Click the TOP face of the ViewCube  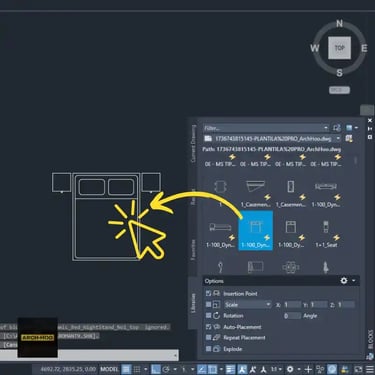pos(339,48)
